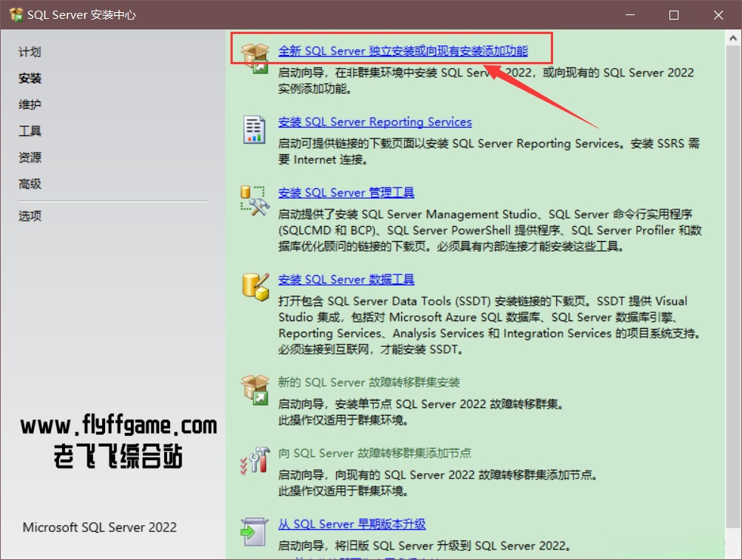Open 安装 SQL Server 管理工具 link

coord(346,193)
